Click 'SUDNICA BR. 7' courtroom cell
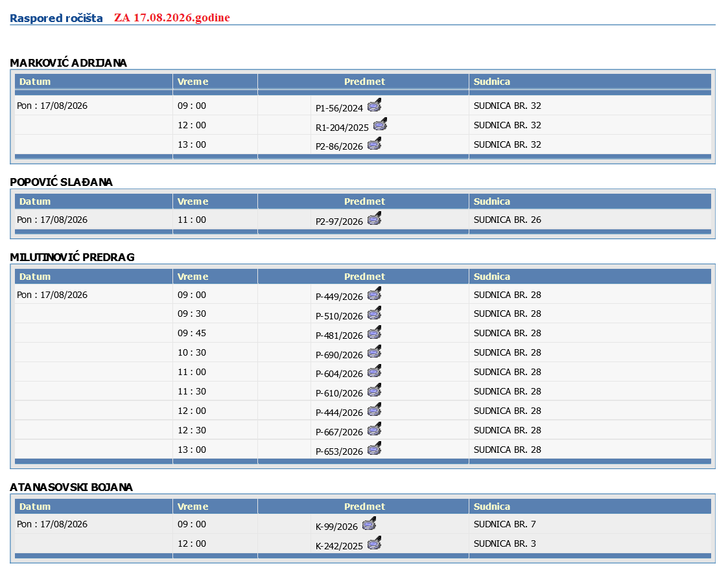This screenshot has width=728, height=572. (x=505, y=524)
